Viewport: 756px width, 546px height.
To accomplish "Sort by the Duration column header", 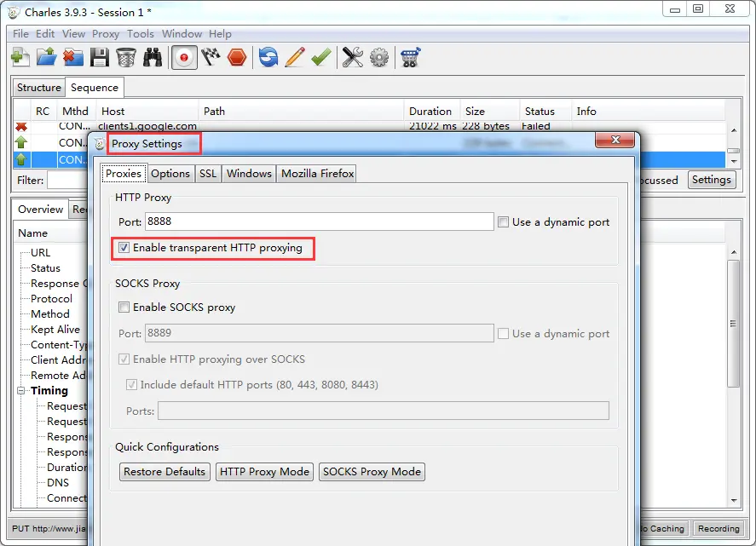I will click(x=430, y=112).
